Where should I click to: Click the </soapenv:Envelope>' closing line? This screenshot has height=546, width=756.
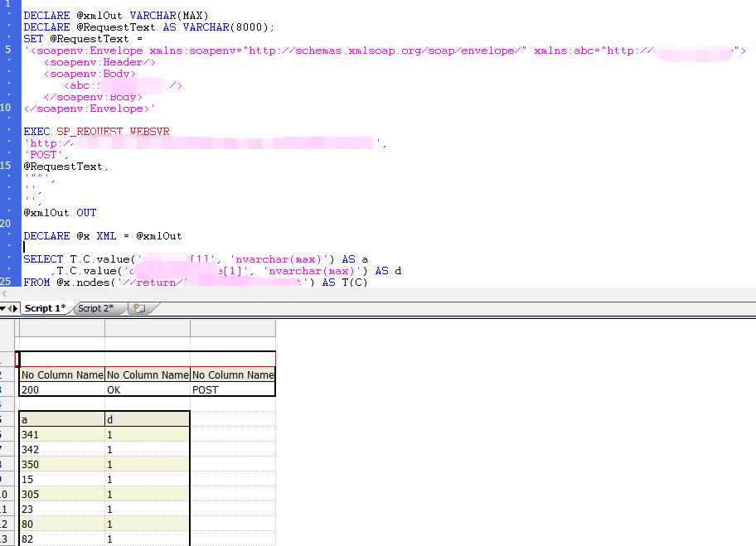(90, 109)
